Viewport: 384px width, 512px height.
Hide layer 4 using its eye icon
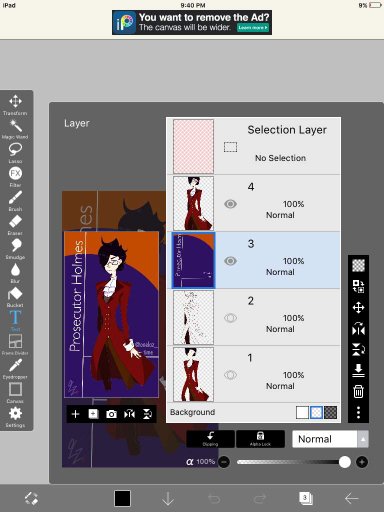click(230, 204)
